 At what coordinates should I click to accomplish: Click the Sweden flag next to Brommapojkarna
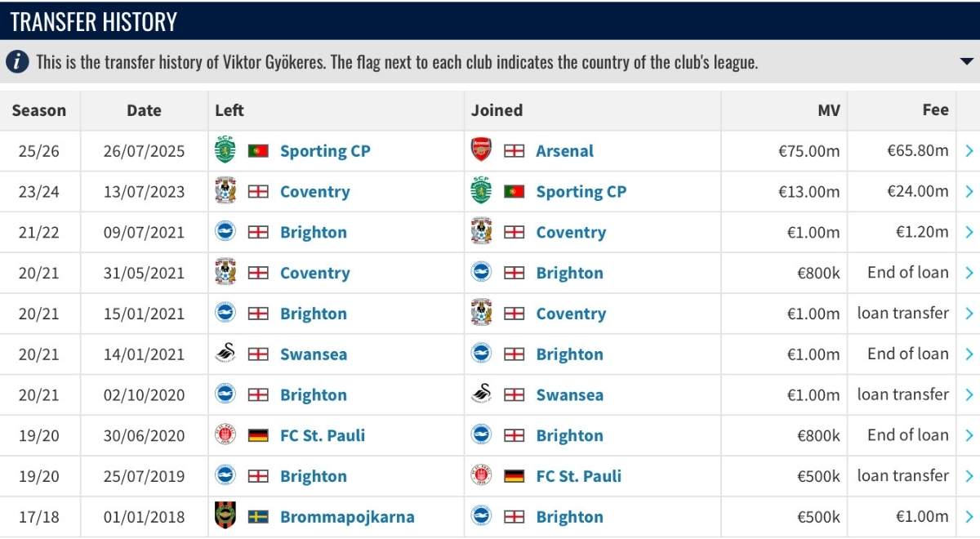click(x=258, y=516)
